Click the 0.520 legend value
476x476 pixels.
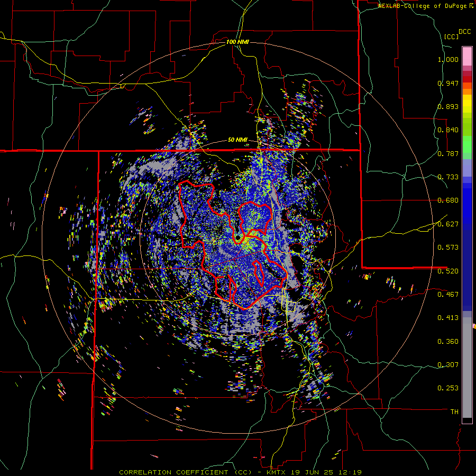(448, 271)
